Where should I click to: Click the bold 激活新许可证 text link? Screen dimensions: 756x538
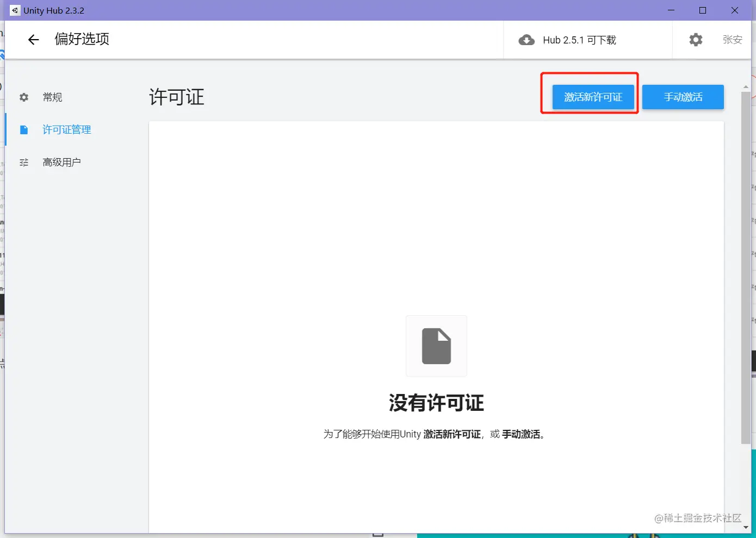coord(452,434)
